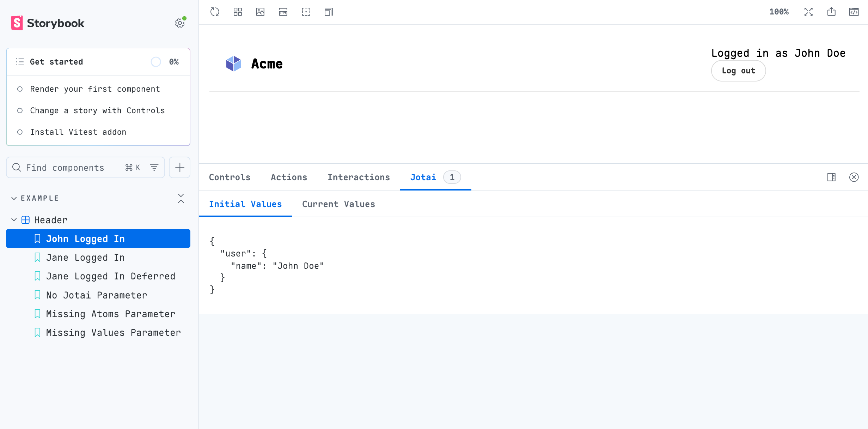Switch to the Controls tab

(230, 177)
